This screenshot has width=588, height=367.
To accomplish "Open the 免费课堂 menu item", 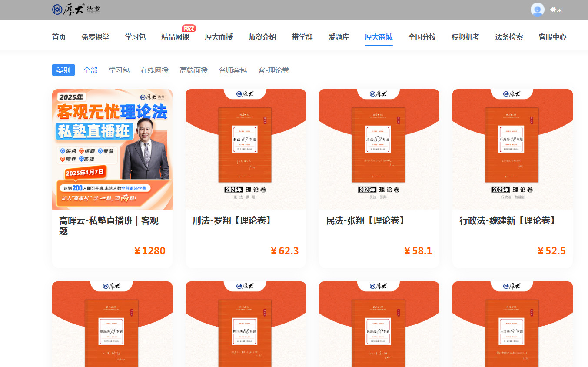I will coord(96,37).
